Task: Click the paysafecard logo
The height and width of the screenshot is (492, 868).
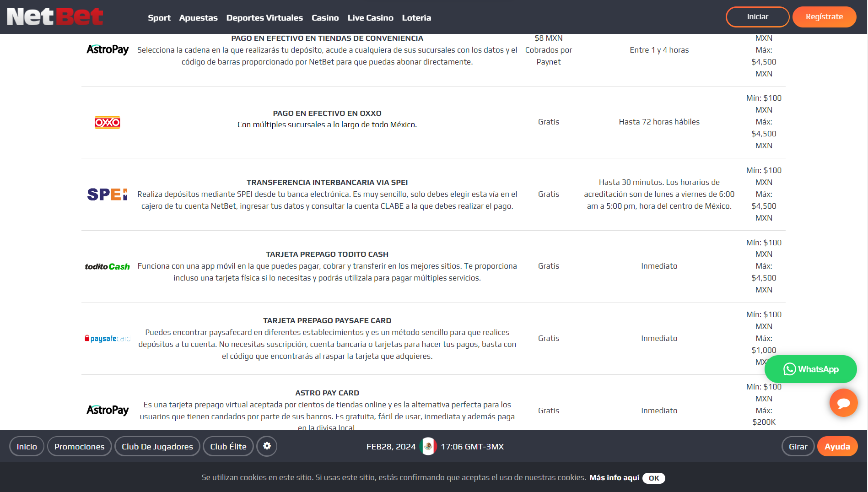Action: point(108,338)
